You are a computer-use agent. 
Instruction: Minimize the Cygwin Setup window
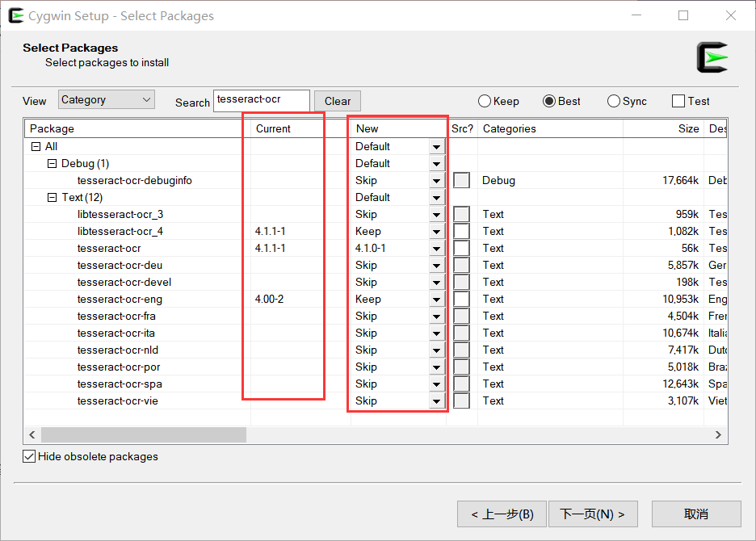point(636,15)
